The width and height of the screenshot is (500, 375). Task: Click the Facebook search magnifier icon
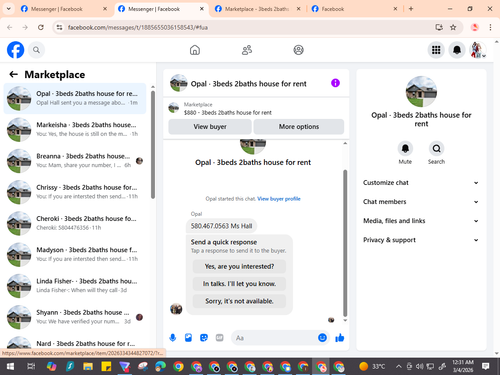36,50
